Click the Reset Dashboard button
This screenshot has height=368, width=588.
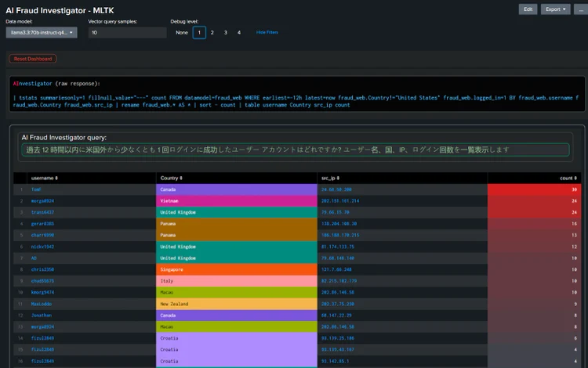click(33, 59)
